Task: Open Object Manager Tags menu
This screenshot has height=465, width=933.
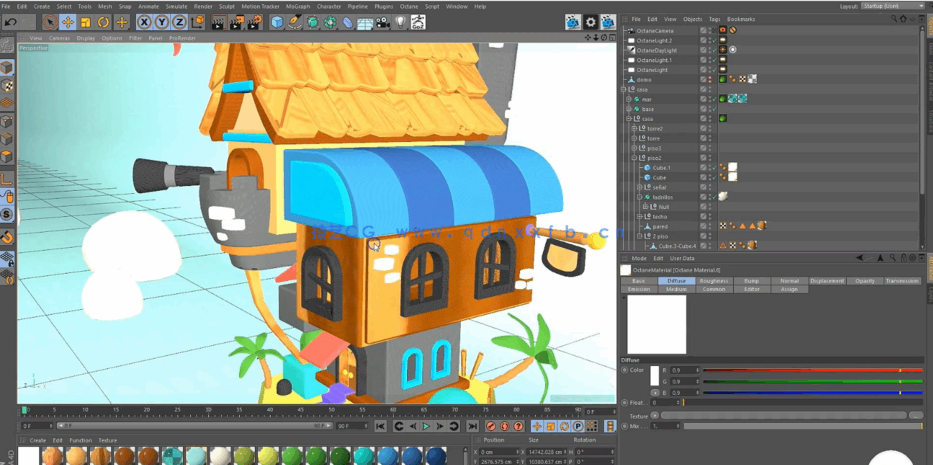Action: coord(714,19)
